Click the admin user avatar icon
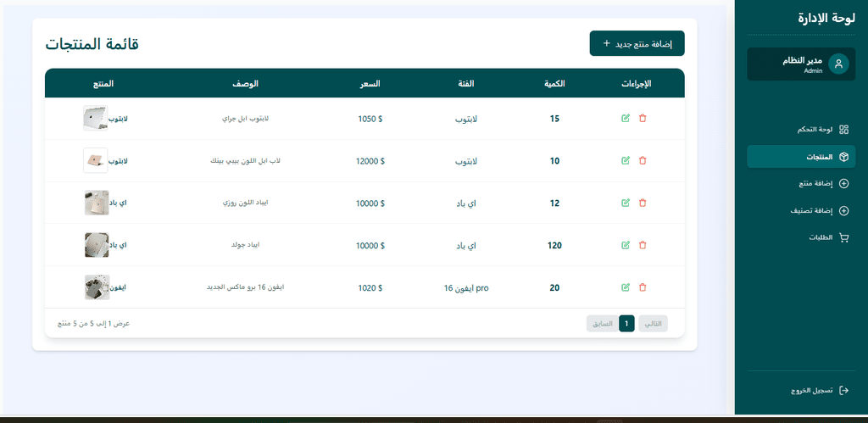Viewport: 868px width, 423px height. click(838, 64)
